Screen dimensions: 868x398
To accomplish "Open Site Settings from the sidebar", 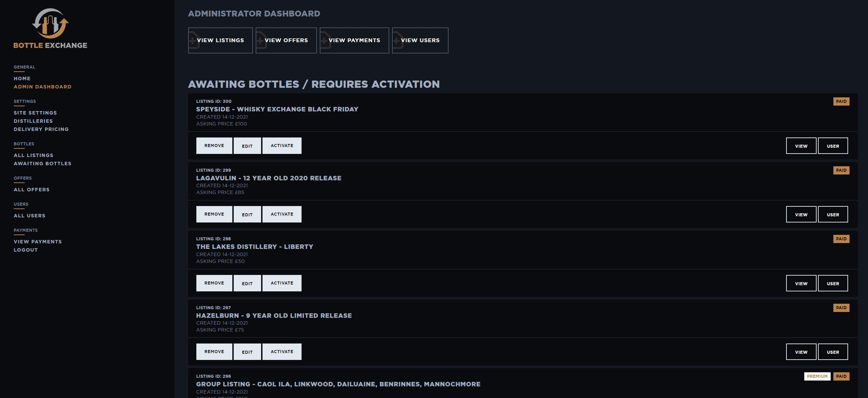I will [35, 112].
